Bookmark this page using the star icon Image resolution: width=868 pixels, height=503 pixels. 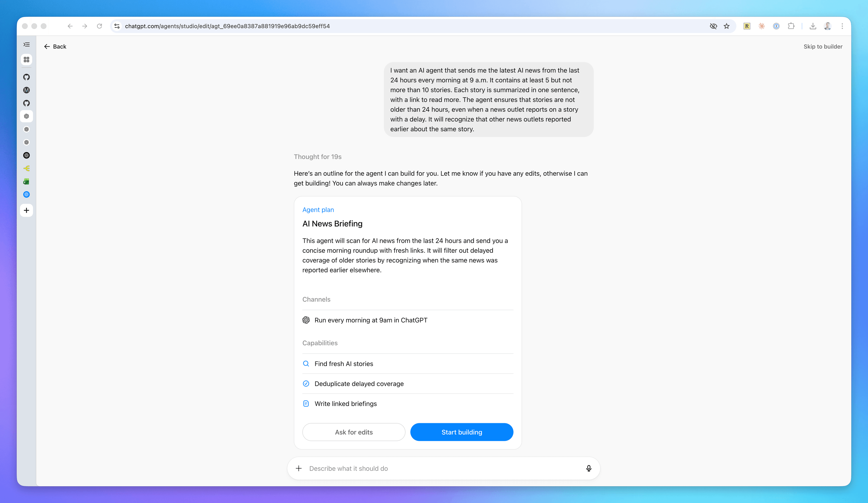(727, 26)
